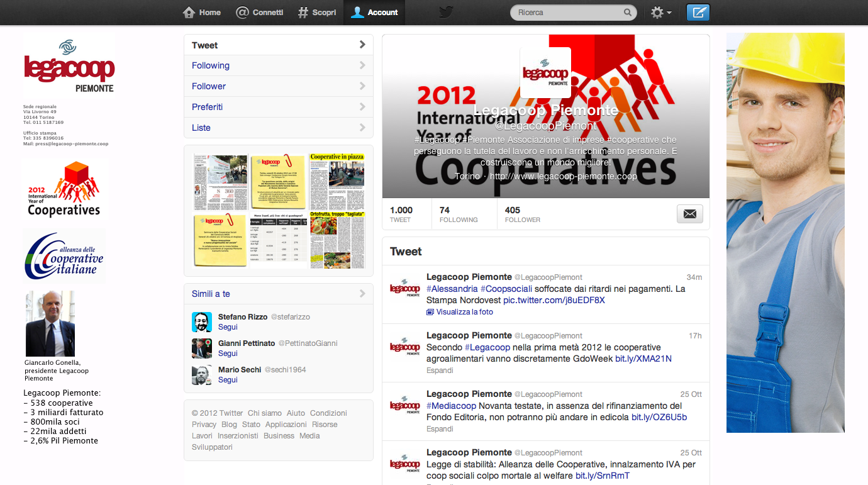Viewport: 868px width, 485px height.
Task: Open the Cooperative in piazza photo
Action: (x=337, y=181)
